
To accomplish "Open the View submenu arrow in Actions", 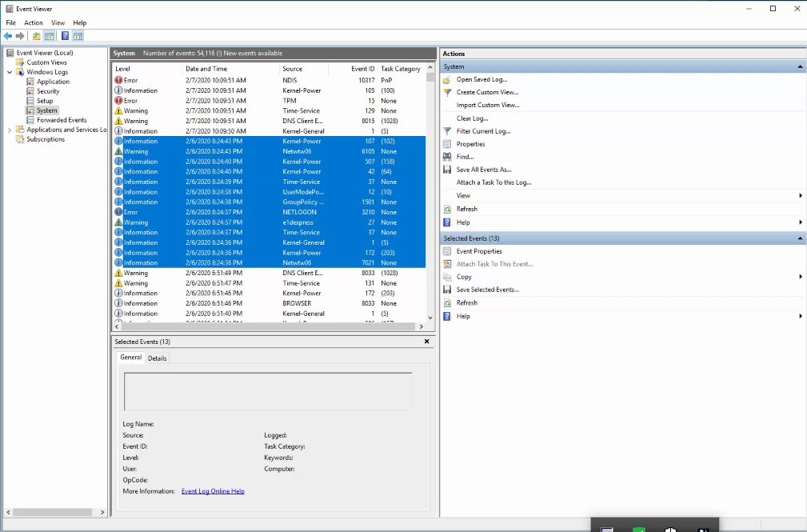I will 801,196.
